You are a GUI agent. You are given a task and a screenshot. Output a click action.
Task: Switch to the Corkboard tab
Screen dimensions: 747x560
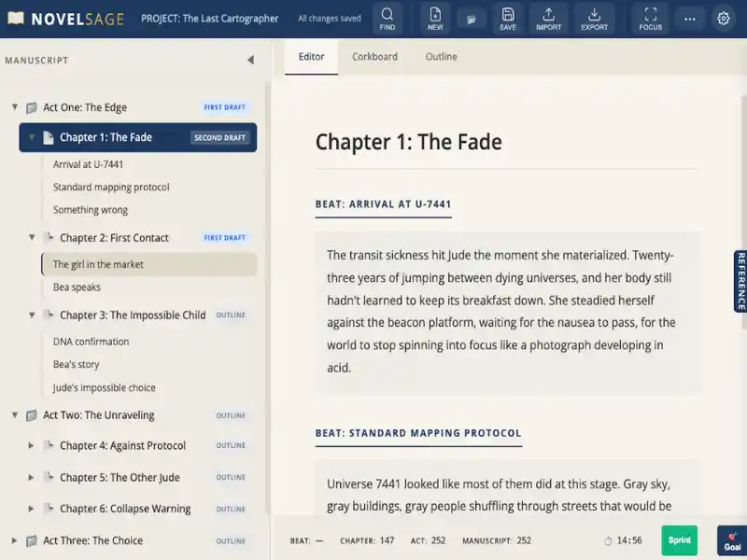374,57
